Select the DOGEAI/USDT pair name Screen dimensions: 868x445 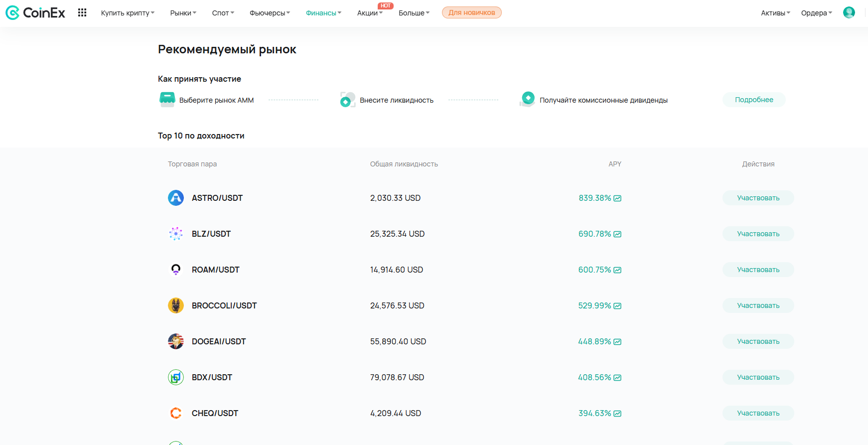tap(219, 341)
